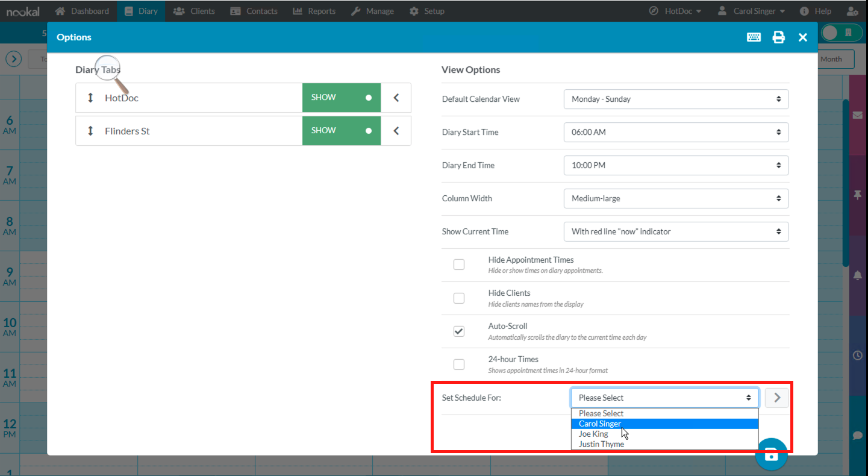The width and height of the screenshot is (868, 476).
Task: Open Reports in top navigation
Action: [x=314, y=11]
